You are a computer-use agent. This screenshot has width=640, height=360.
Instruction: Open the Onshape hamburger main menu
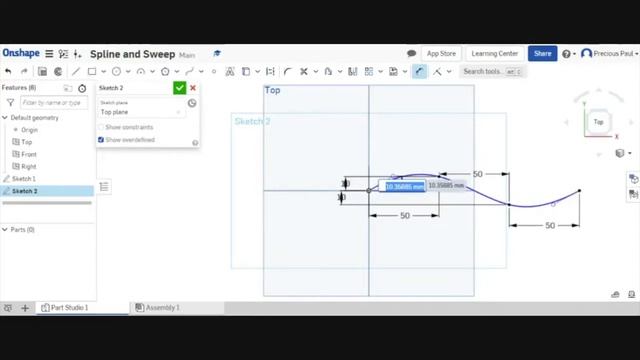(49, 53)
